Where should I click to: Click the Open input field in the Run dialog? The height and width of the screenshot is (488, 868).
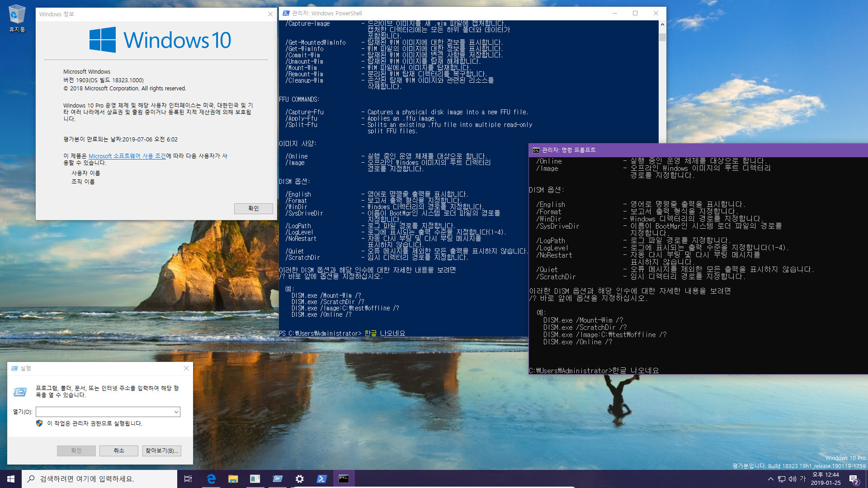104,412
